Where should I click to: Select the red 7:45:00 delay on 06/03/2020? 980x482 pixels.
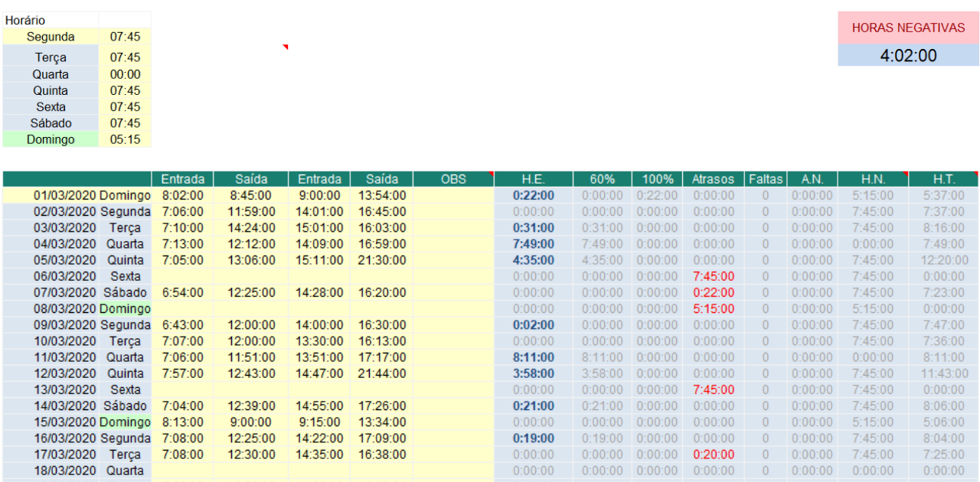[713, 276]
